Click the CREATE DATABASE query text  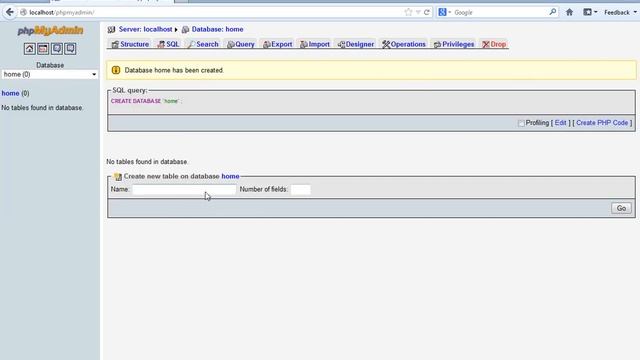point(146,101)
